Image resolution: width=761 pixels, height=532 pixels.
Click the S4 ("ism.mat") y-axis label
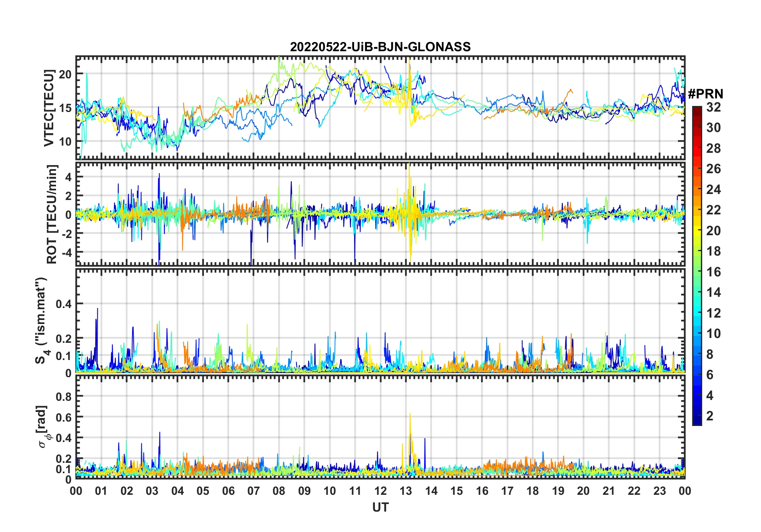point(41,321)
